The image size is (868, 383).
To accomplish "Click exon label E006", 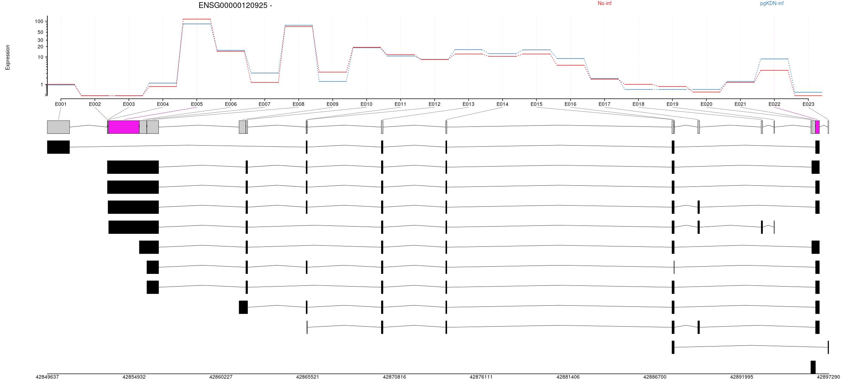I will pyautogui.click(x=231, y=104).
